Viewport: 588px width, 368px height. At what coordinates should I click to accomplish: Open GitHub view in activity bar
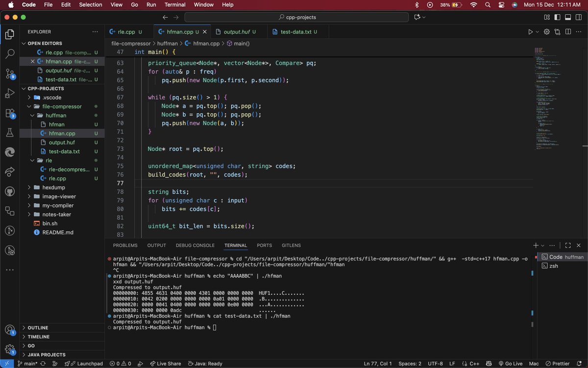pos(9,191)
